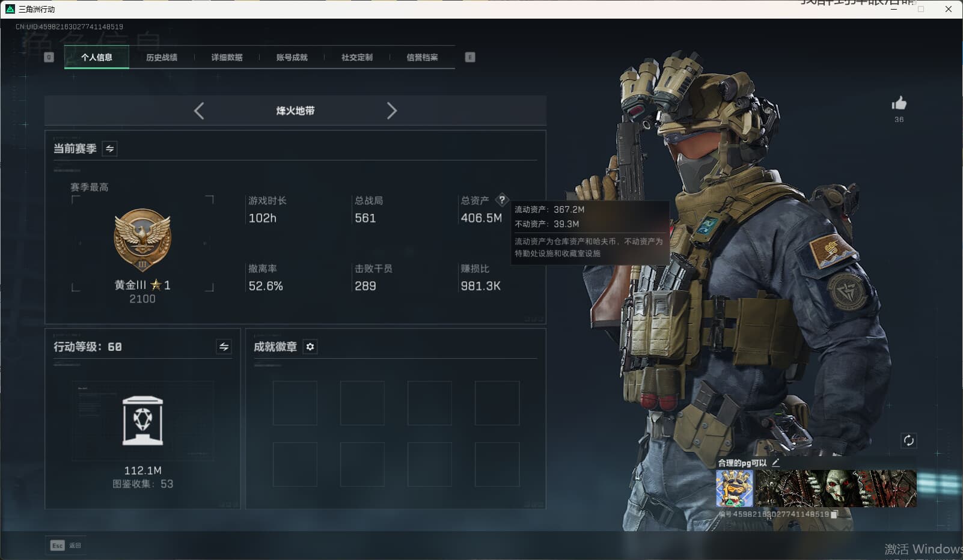Edit nickname 合理的pg可以 via pencil icon
This screenshot has height=560, width=963.
click(x=776, y=463)
